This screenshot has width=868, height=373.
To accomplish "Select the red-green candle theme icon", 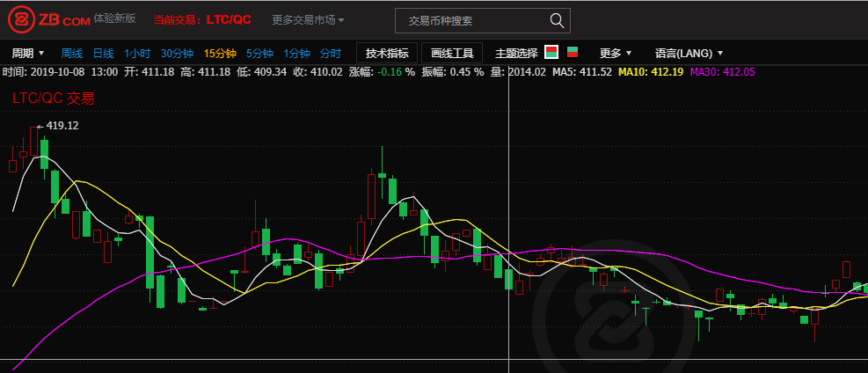I will tap(551, 53).
